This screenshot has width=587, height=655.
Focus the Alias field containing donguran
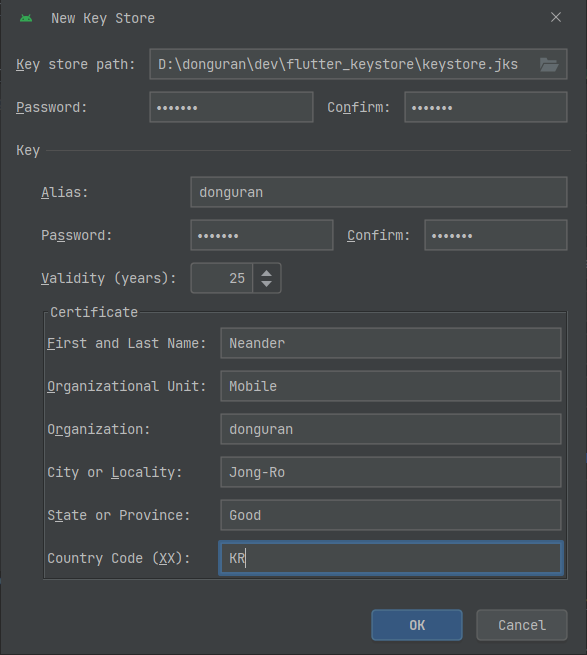tap(379, 192)
